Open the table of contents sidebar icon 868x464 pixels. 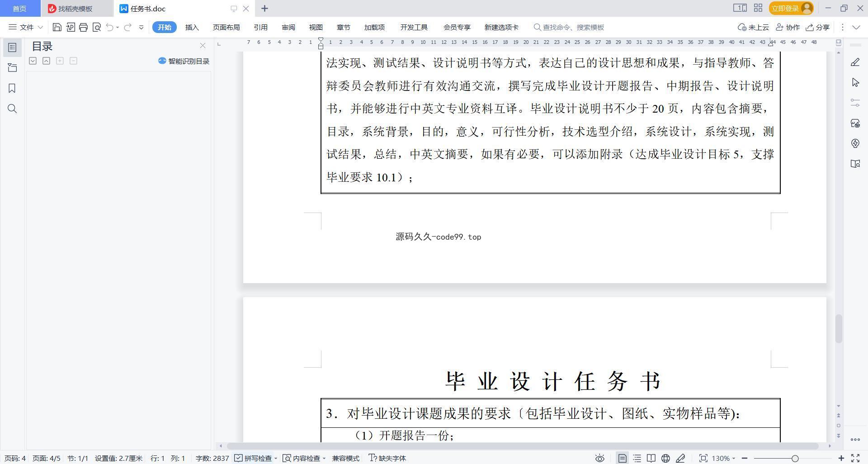coord(12,47)
